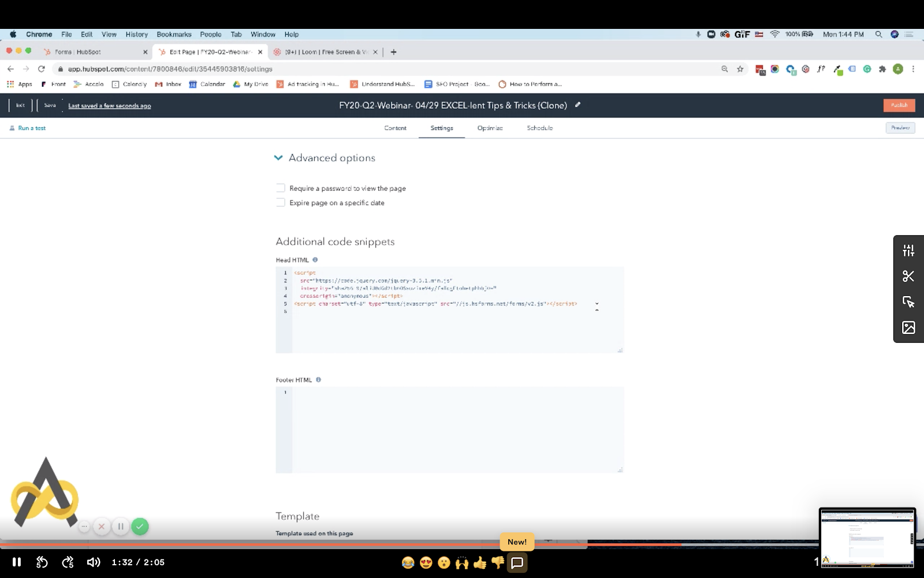Click the Run a test link

click(x=27, y=128)
